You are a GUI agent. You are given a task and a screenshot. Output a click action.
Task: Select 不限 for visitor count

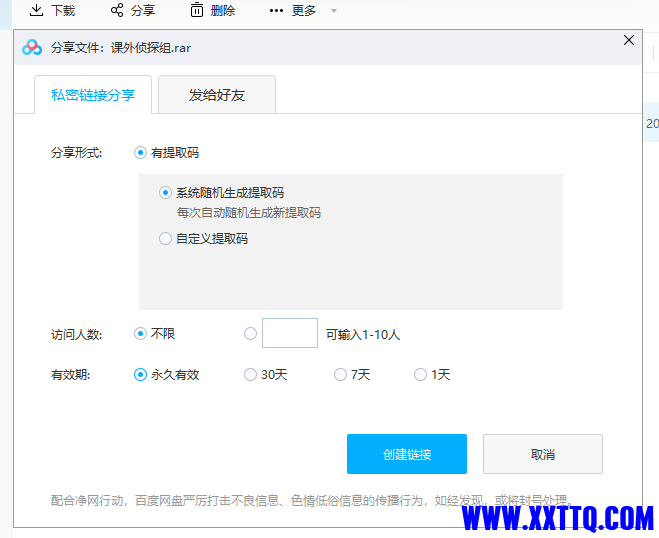pos(140,334)
